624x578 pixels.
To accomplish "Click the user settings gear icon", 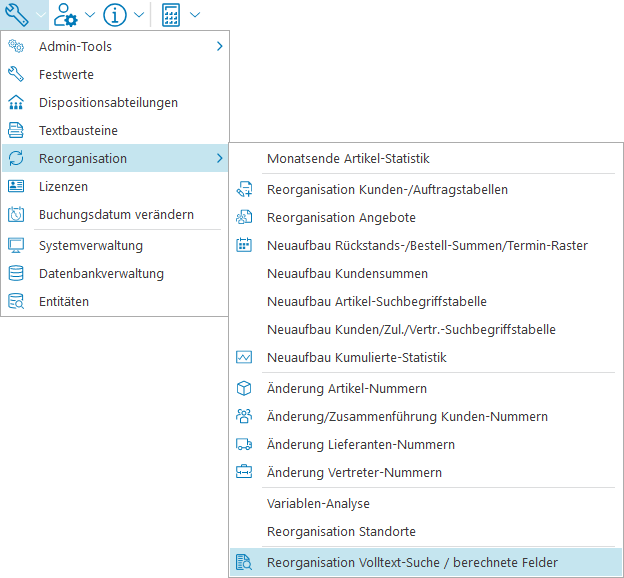I will 68,15.
